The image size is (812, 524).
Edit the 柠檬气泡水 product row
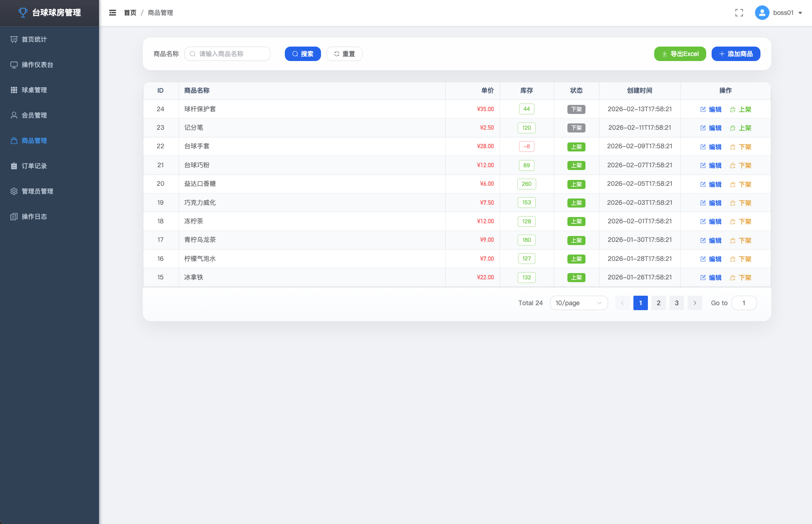coord(711,259)
